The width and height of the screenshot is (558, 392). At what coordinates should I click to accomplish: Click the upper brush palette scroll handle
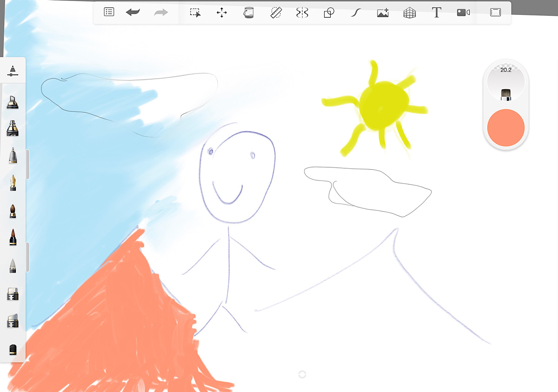tap(27, 164)
